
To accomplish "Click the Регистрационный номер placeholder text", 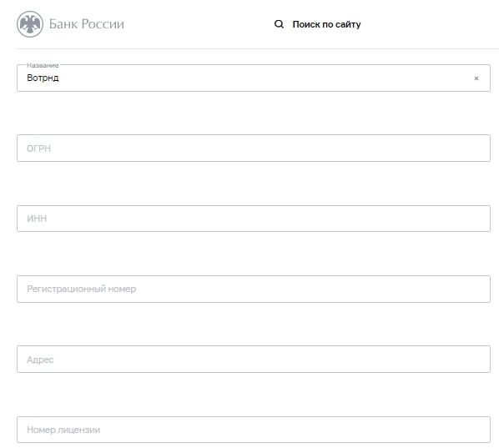I will (x=82, y=289).
